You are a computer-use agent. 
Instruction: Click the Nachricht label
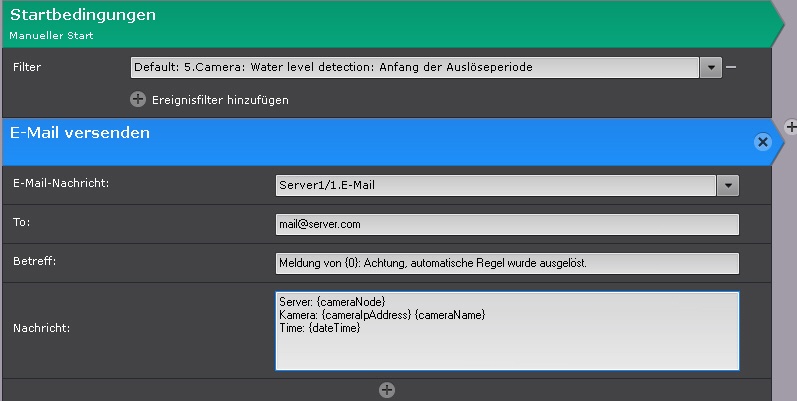pos(40,327)
